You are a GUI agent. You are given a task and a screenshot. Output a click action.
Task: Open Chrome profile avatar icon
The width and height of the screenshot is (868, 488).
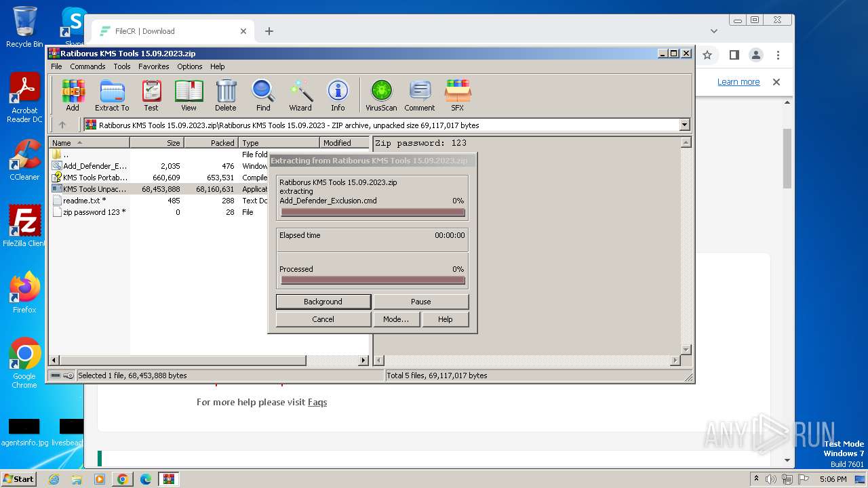tap(756, 55)
